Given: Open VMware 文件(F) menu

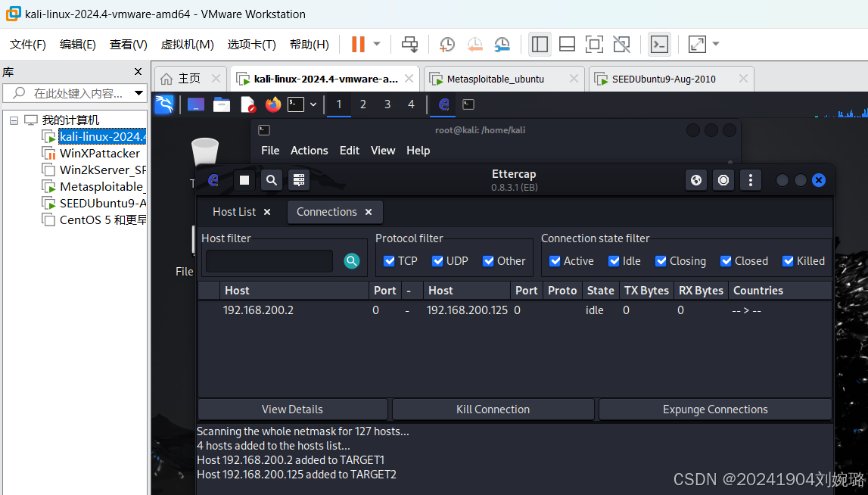Looking at the screenshot, I should [28, 45].
